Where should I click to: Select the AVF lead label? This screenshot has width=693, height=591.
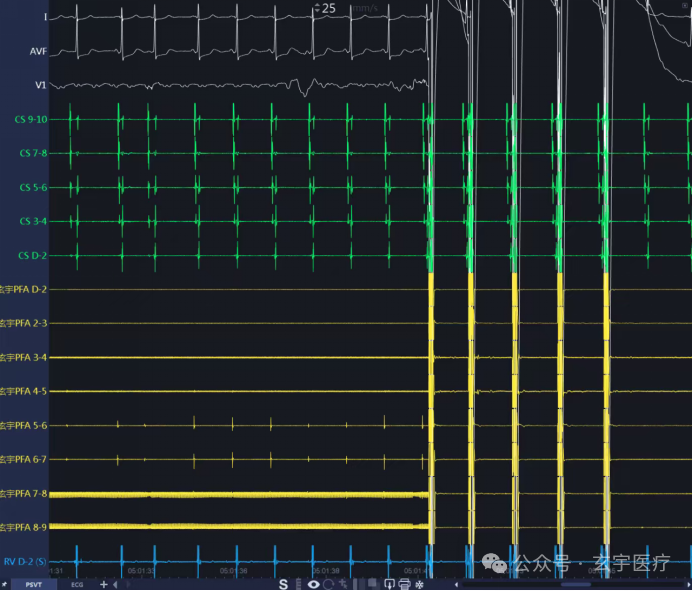(38, 51)
